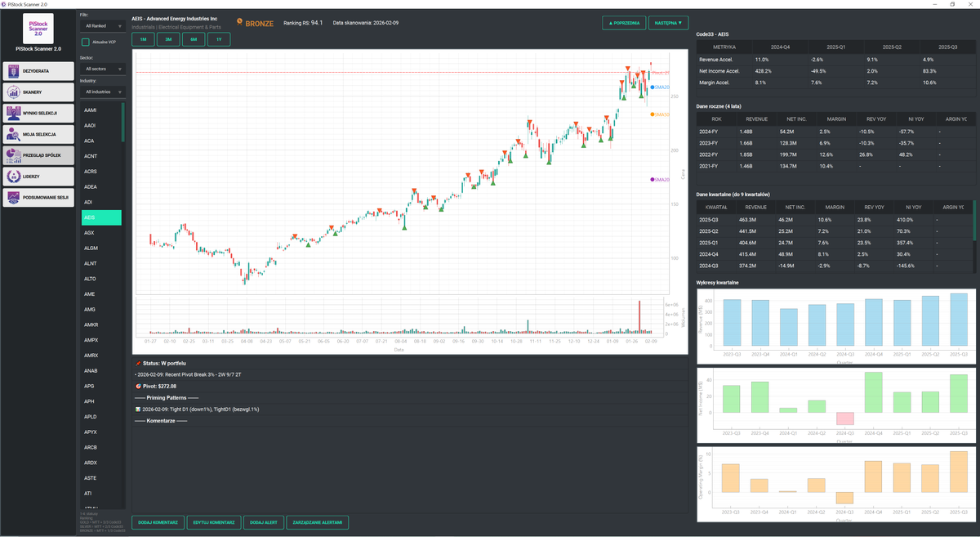Click the Następna button
This screenshot has height=537, width=980.
(x=668, y=23)
